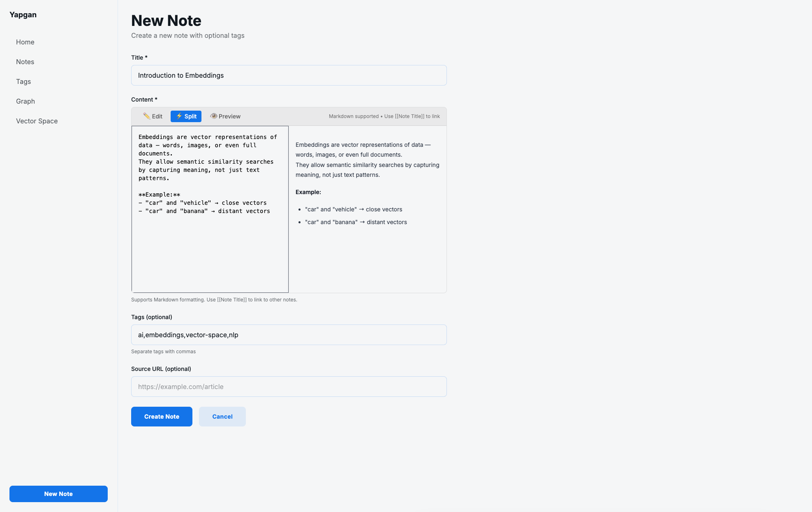Open the Tags section

tap(23, 81)
